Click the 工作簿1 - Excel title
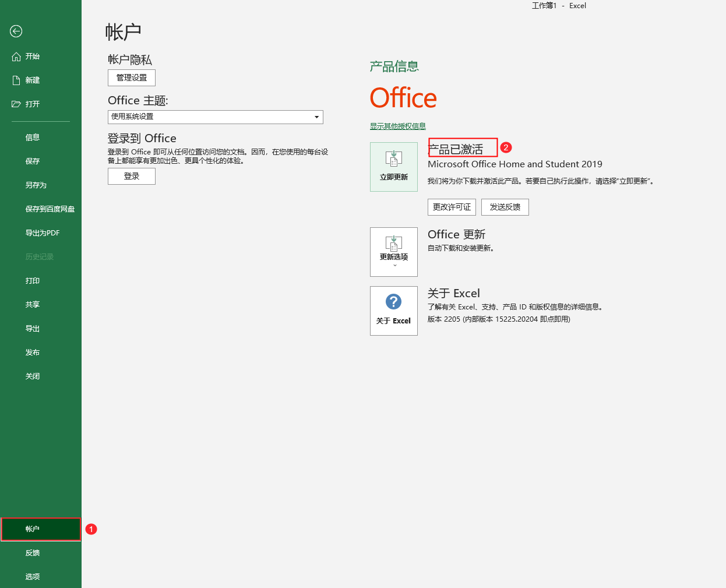This screenshot has height=588, width=726. point(559,6)
